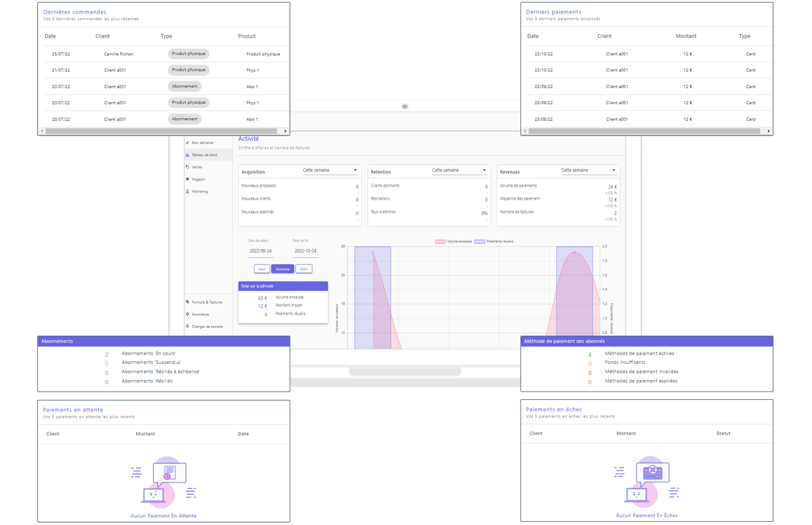Click Produit physique badge on 21/07/22 order
The width and height of the screenshot is (812, 525).
188,70
